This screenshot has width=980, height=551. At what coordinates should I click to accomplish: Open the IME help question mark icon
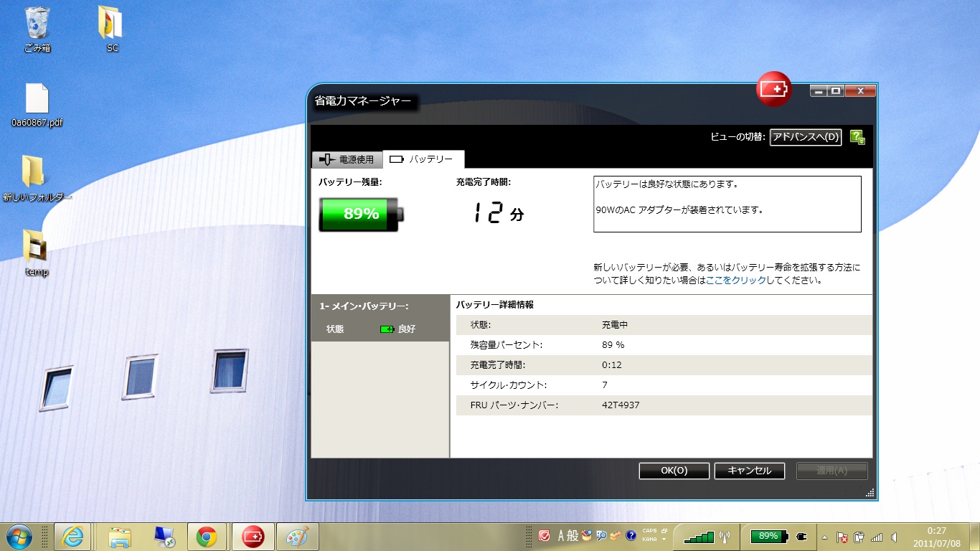(631, 535)
